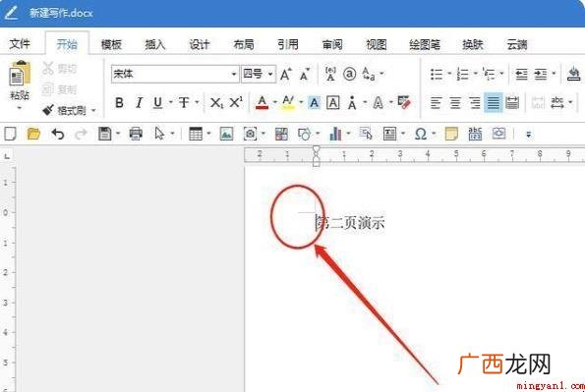Click the 复制 copy button

coord(60,89)
